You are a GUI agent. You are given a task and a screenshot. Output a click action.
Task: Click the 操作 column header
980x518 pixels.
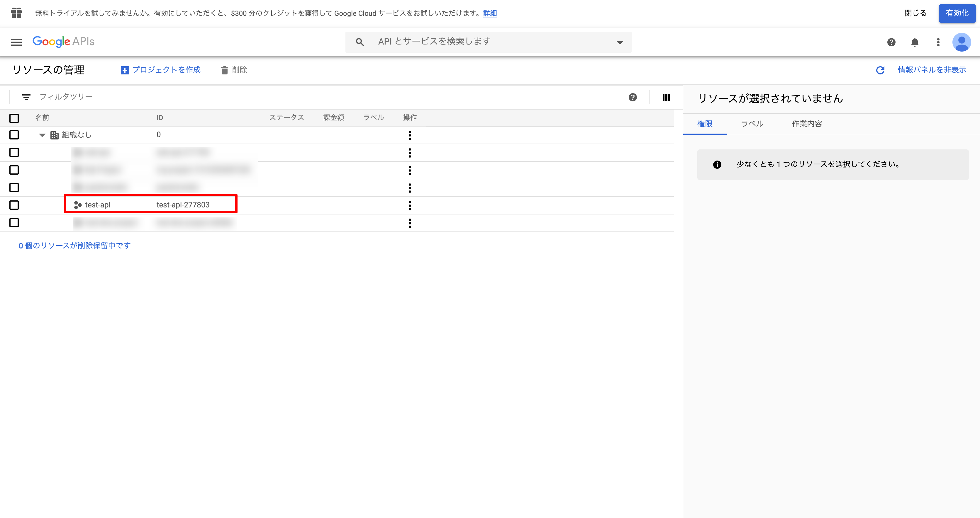pos(410,118)
